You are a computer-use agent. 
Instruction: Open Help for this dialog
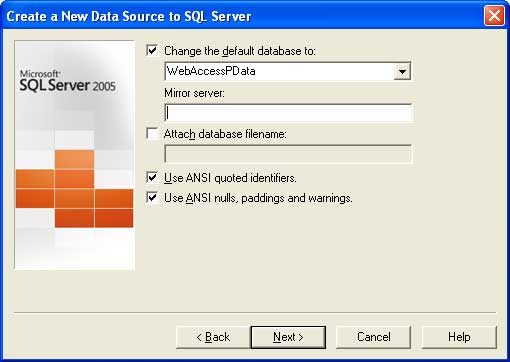tap(459, 337)
